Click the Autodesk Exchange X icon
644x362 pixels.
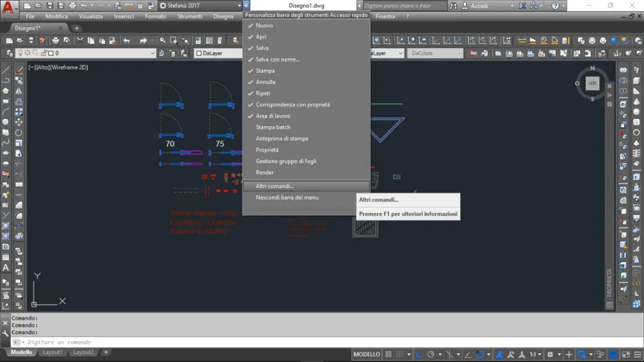[x=522, y=6]
